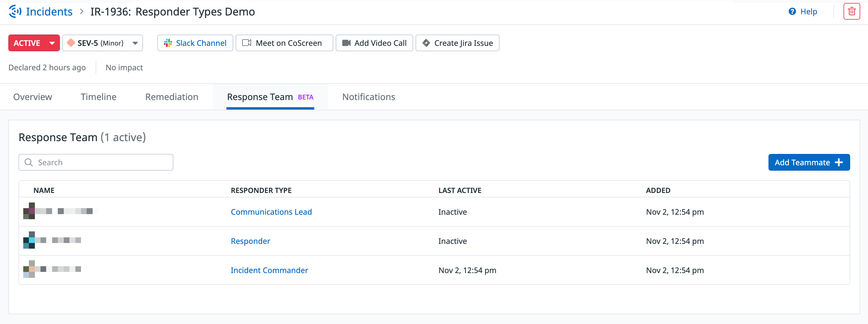Click the search magnifier icon
This screenshot has width=868, height=324.
coord(29,162)
